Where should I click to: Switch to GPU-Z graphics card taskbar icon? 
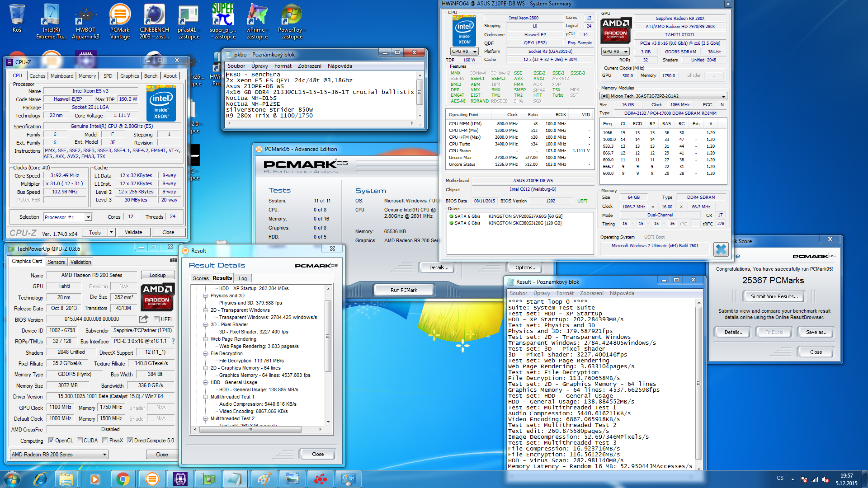point(208,479)
